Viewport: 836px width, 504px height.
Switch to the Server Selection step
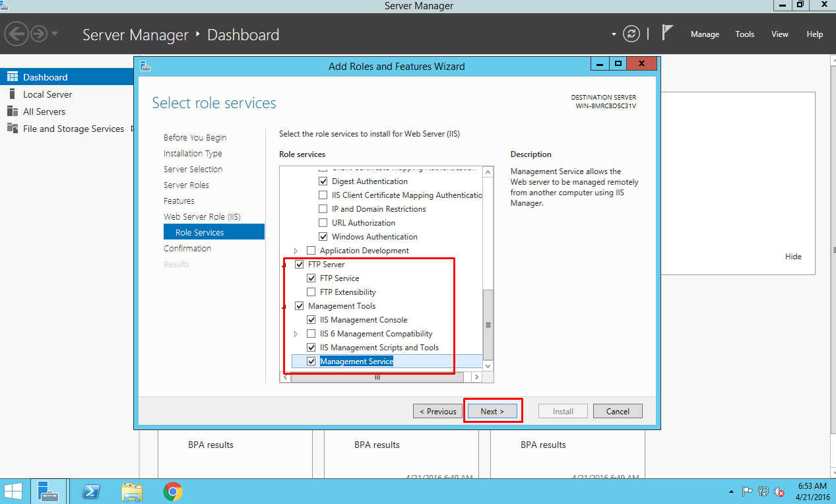pos(193,170)
